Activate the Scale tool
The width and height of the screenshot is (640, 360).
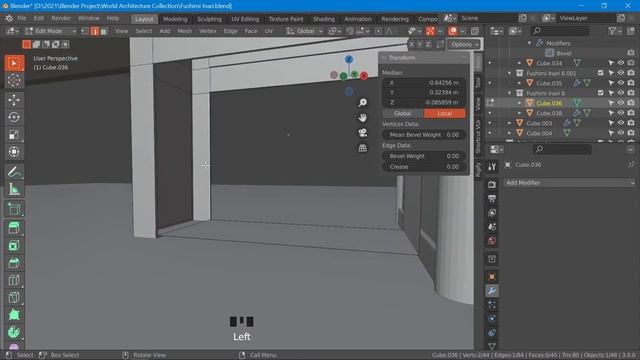point(14,134)
